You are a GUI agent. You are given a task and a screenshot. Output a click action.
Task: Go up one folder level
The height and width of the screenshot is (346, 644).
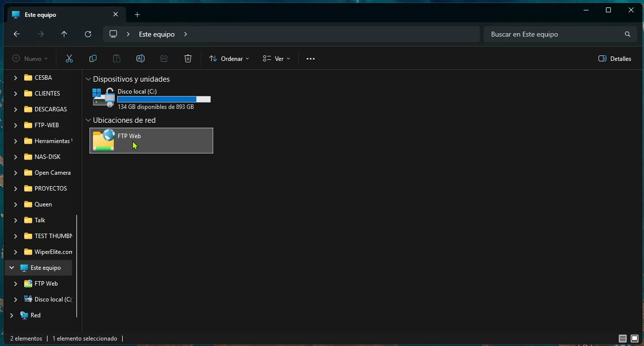[x=64, y=34]
